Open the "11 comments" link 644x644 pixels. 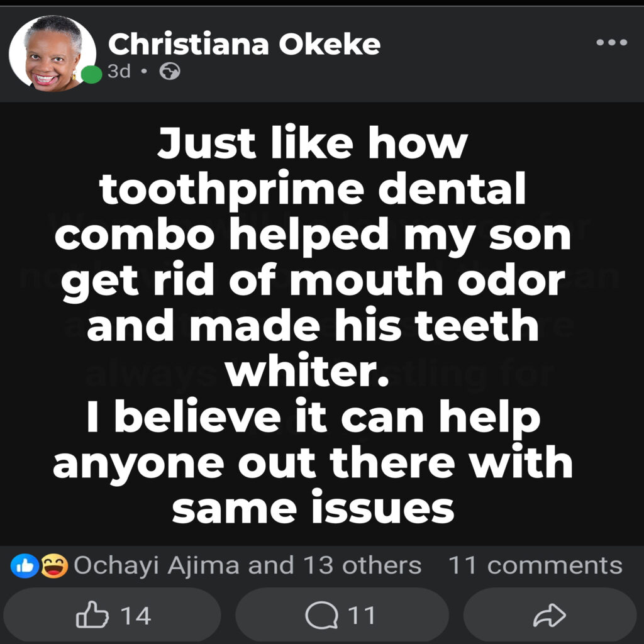click(535, 565)
